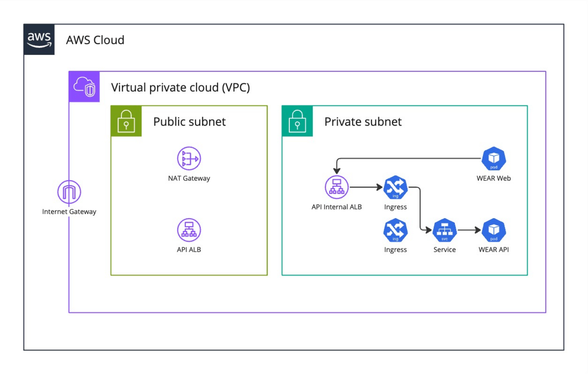Click the Internet Gateway text label
Viewport: 588px width, 374px height.
point(69,212)
